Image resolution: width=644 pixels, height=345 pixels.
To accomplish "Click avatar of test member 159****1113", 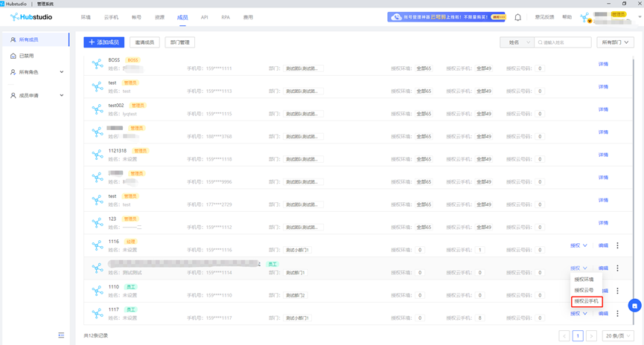I will 98,86.
